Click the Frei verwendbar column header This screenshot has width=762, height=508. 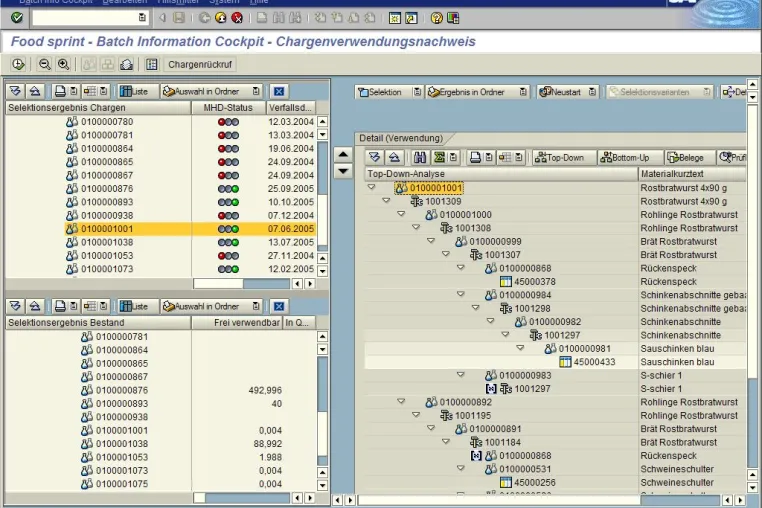point(237,322)
